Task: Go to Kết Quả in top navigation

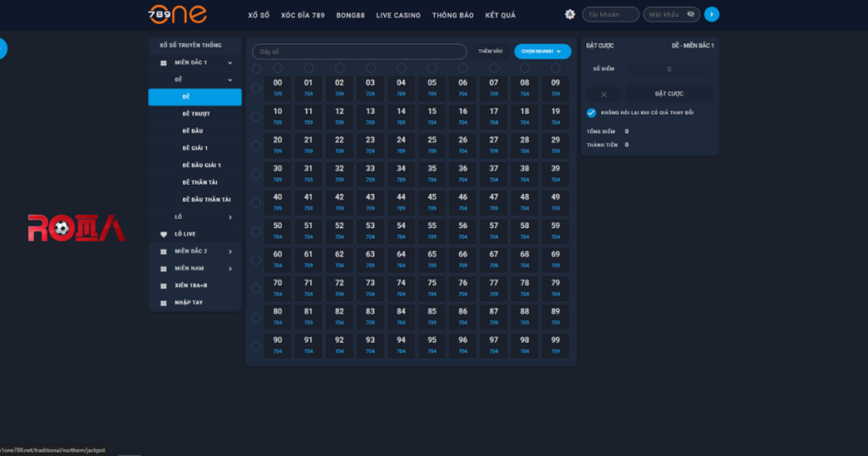Action: (x=499, y=15)
